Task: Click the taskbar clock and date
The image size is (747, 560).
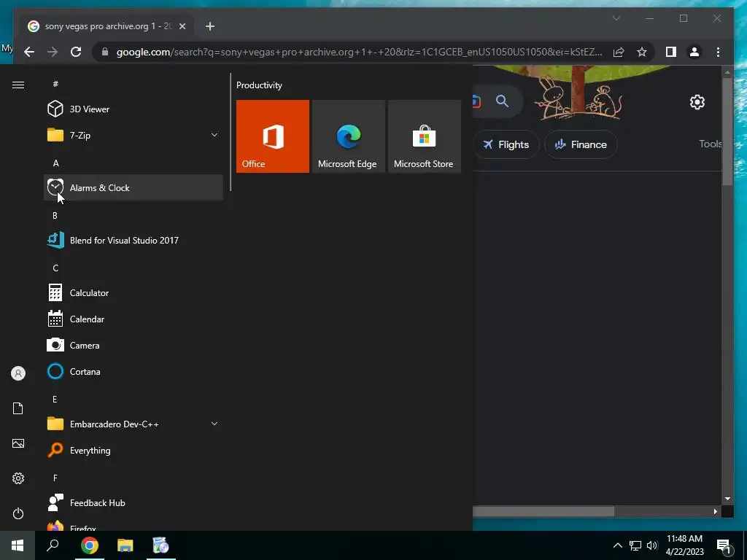Action: pos(684,545)
